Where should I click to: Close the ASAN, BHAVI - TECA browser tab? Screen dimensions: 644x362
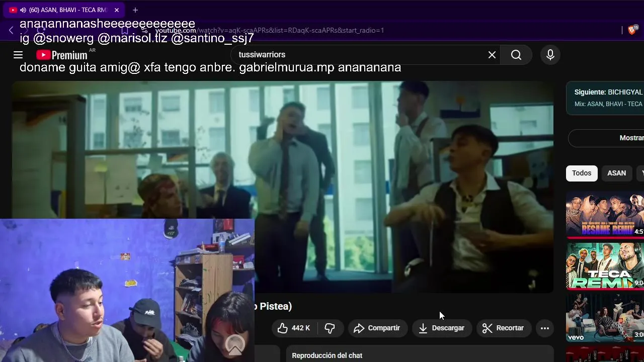117,10
